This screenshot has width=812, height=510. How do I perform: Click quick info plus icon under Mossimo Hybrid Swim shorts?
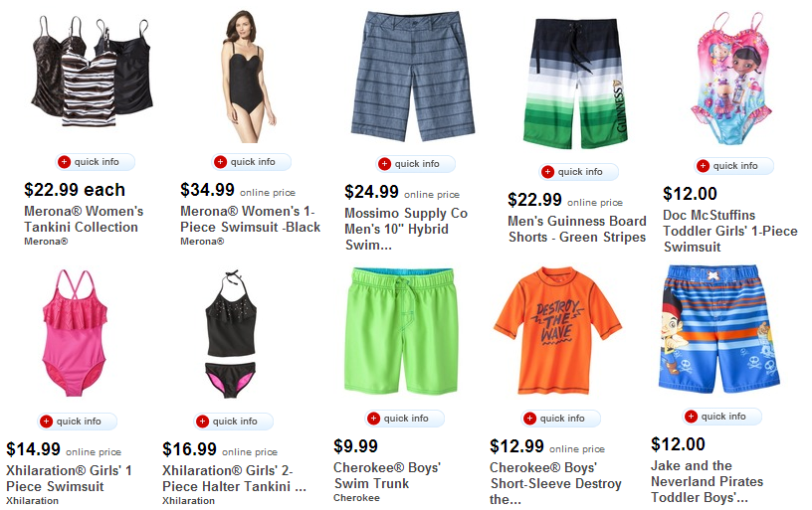(384, 164)
